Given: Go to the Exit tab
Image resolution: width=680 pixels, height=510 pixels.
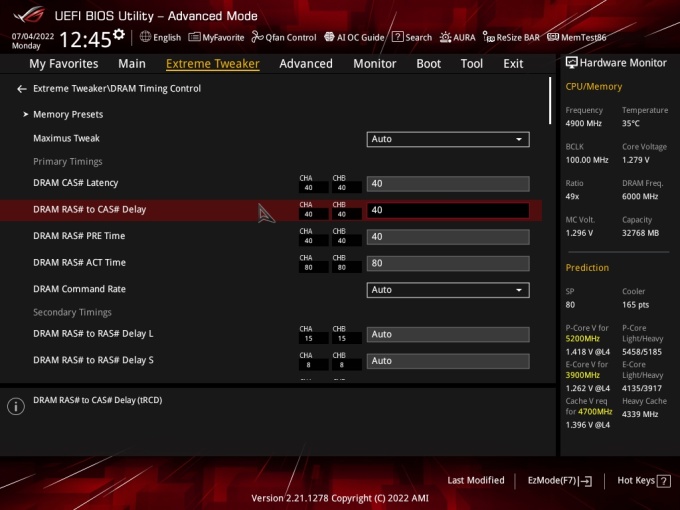Looking at the screenshot, I should (x=513, y=64).
